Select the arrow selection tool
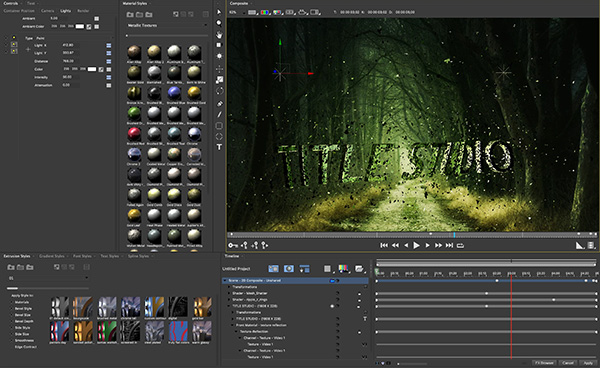Viewport: 600px width, 368px height. (219, 12)
